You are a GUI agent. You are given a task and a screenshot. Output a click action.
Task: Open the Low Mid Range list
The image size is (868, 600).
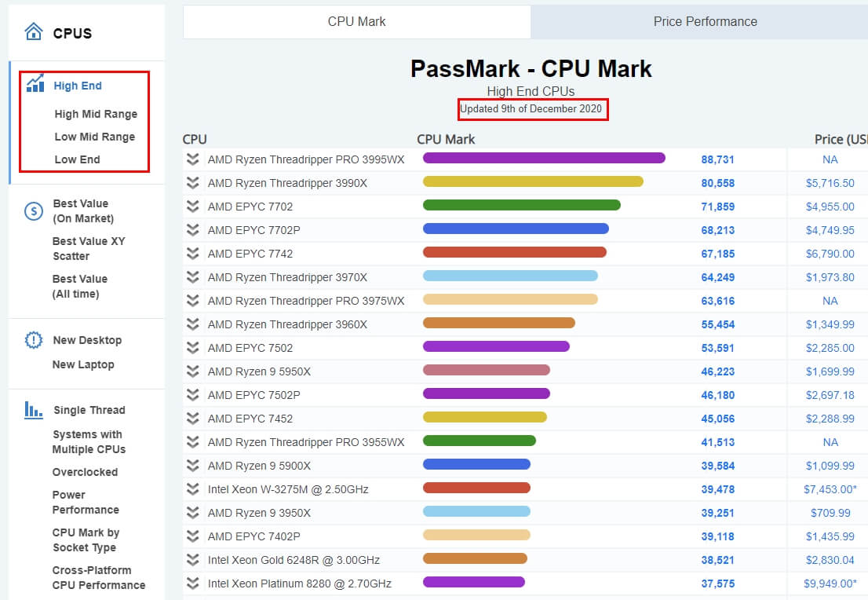(95, 137)
